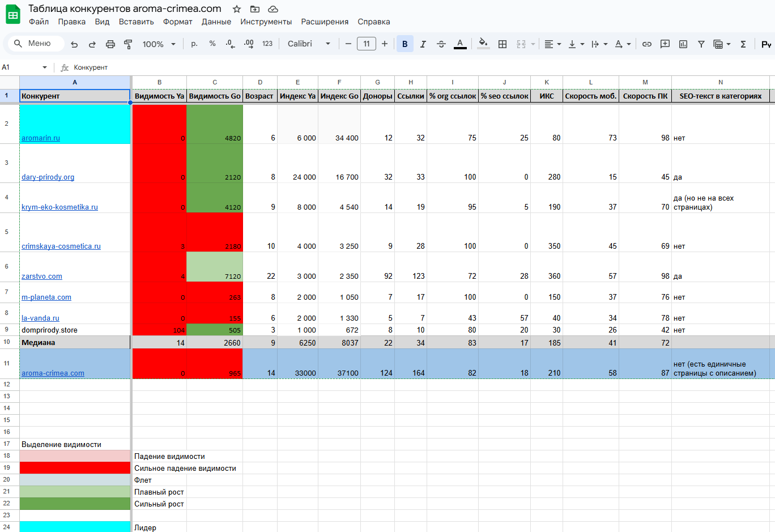Open the Вставить menu
The image size is (775, 532).
click(x=137, y=22)
